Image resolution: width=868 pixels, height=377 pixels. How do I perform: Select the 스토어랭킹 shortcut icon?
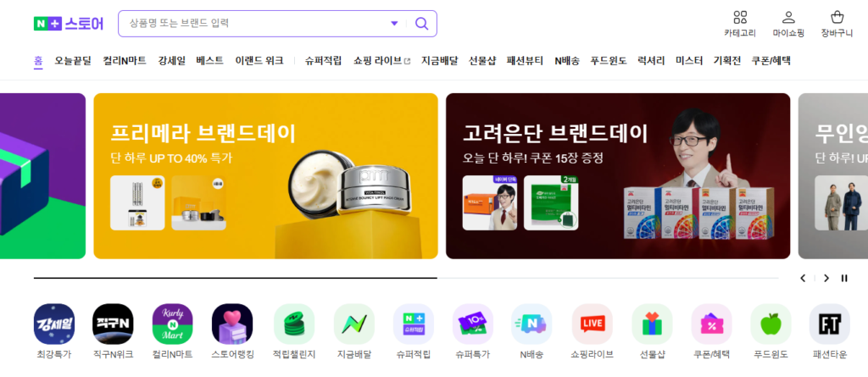click(232, 324)
